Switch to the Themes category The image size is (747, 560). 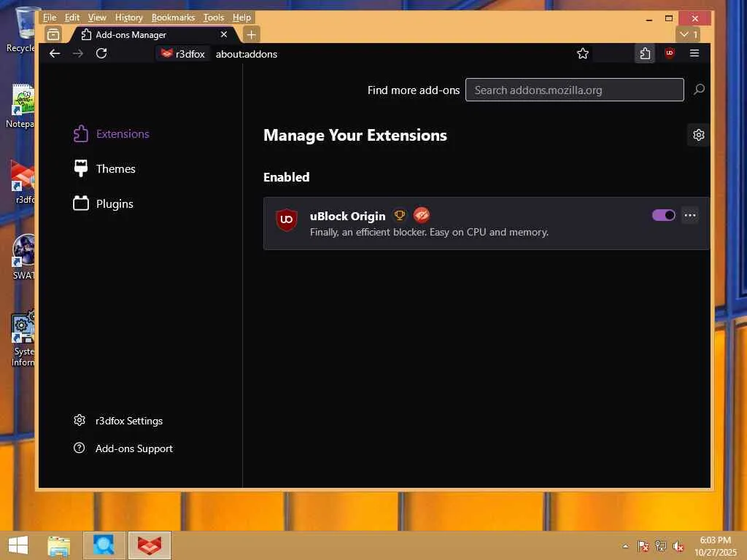(105, 168)
